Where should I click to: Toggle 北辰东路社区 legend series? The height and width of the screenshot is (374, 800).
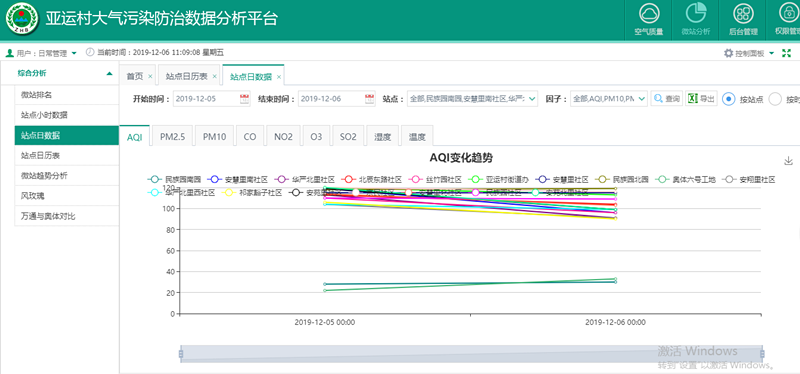coord(372,180)
